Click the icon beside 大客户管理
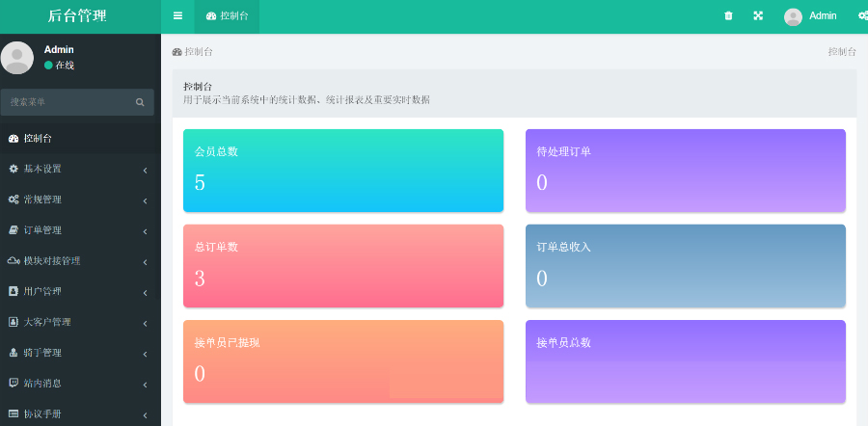Screen dimensions: 868x426 14,322
